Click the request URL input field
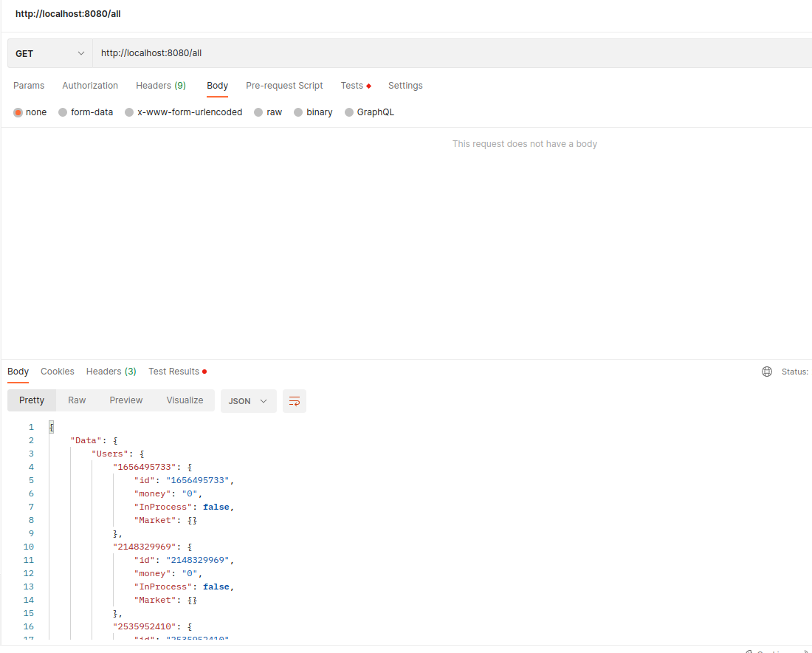 (x=295, y=53)
